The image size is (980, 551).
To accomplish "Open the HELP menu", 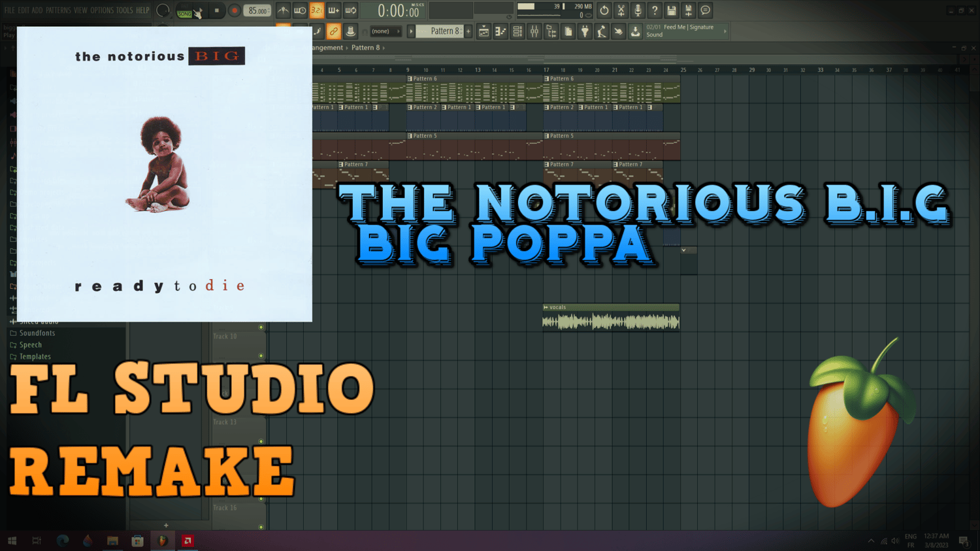I will pyautogui.click(x=142, y=10).
